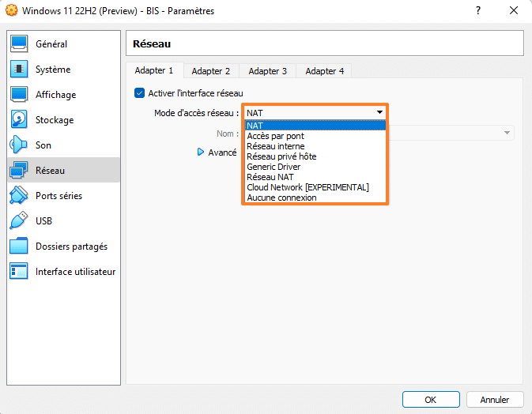
Task: Click the USB plug icon
Action: tap(19, 220)
